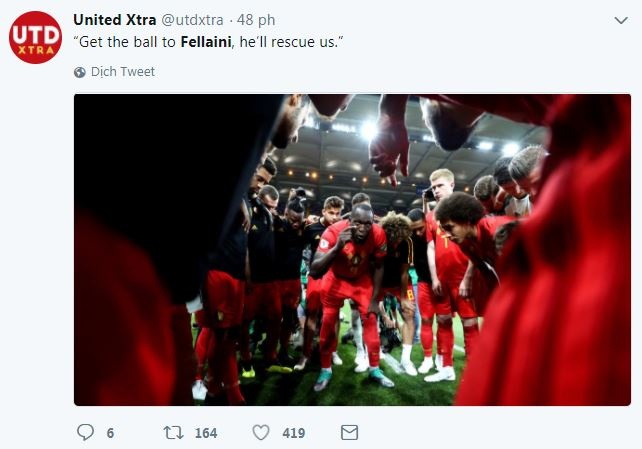Click the globe translate icon
Image resolution: width=642 pixels, height=449 pixels.
tap(80, 72)
